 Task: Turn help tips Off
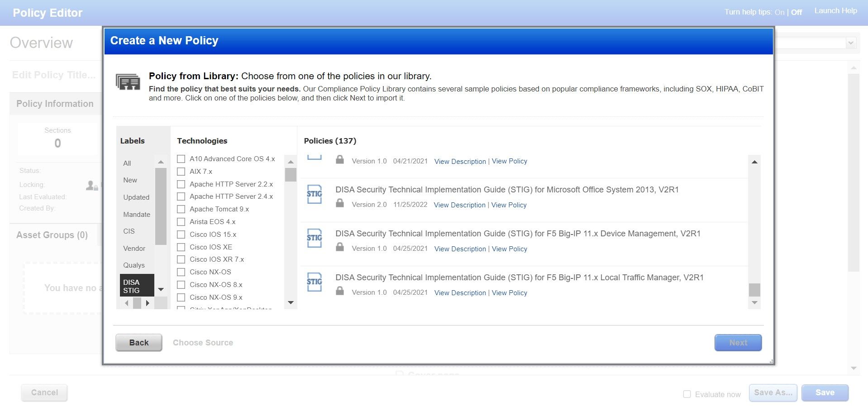(796, 12)
